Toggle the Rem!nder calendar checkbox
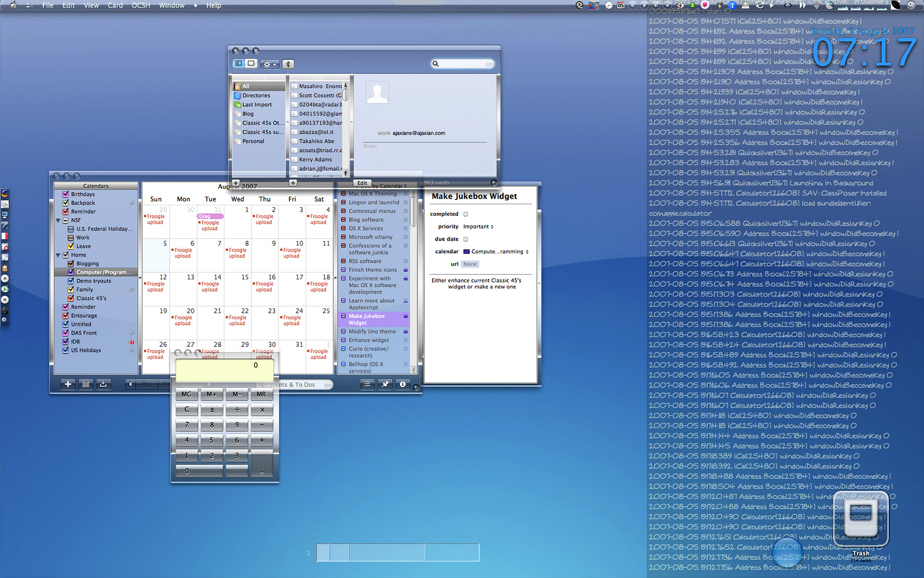The width and height of the screenshot is (924, 578). coord(65,211)
